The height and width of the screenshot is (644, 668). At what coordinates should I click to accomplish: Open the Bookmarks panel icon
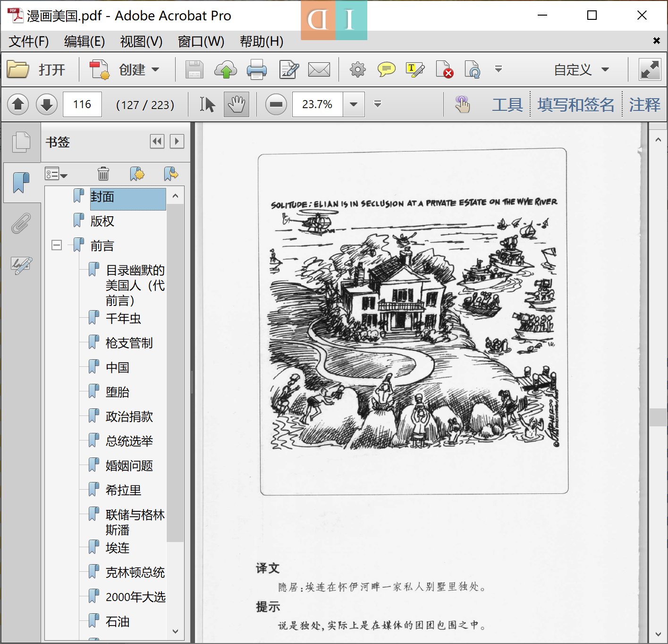pyautogui.click(x=21, y=182)
